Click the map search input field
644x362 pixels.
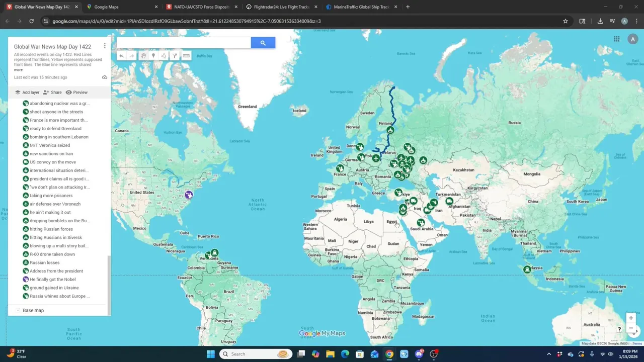(x=184, y=43)
